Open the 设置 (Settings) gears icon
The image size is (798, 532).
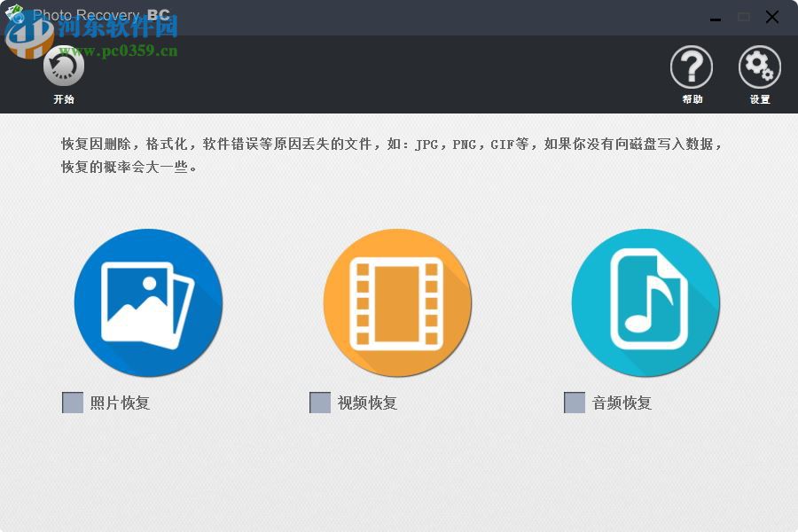759,66
